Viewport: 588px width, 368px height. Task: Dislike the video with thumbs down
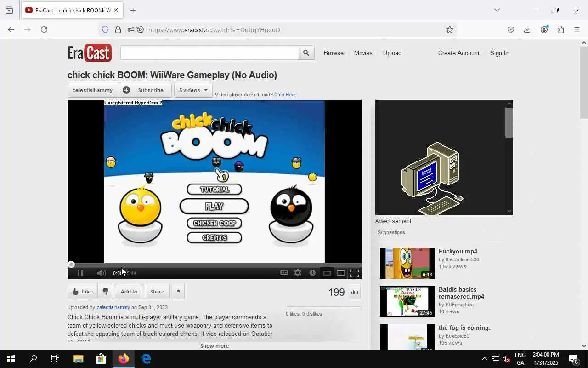click(x=106, y=292)
